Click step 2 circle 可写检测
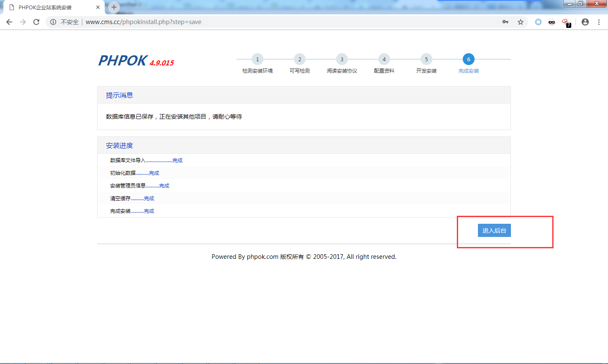This screenshot has width=608, height=364. pos(300,60)
